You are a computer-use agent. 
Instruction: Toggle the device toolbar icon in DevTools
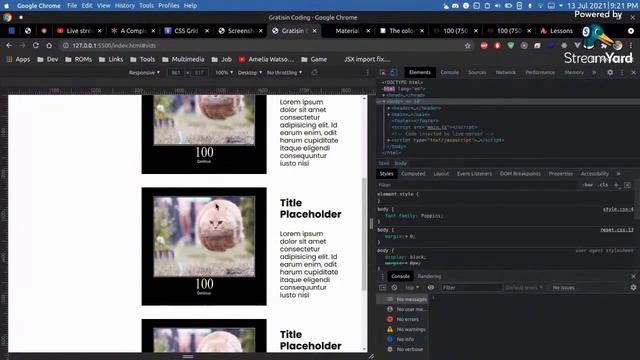click(x=393, y=72)
